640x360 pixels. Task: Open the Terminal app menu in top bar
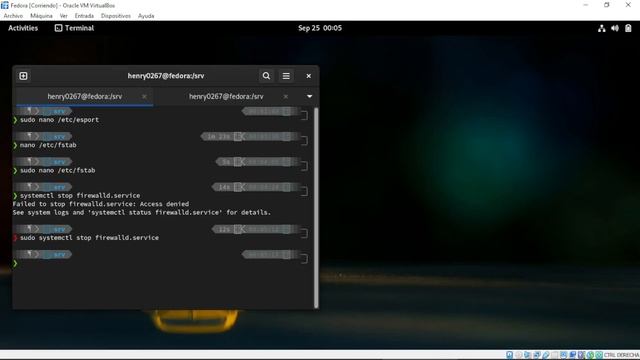tap(74, 28)
